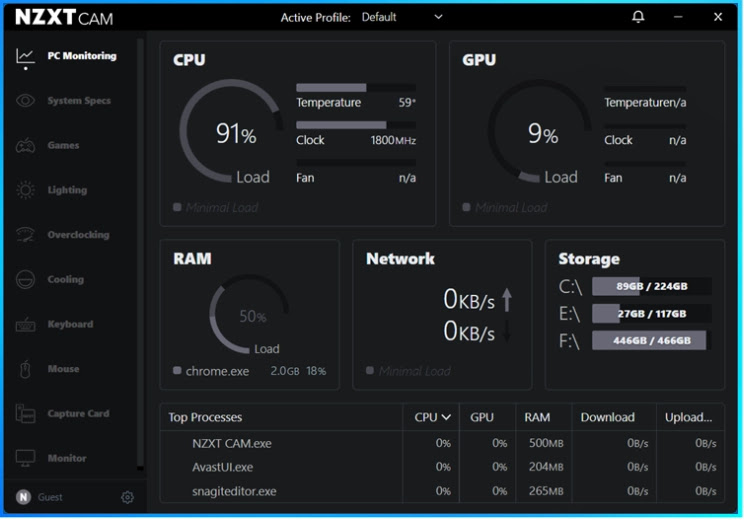The width and height of the screenshot is (744, 520).
Task: Click the F:\ storage usage bar
Action: tap(651, 341)
